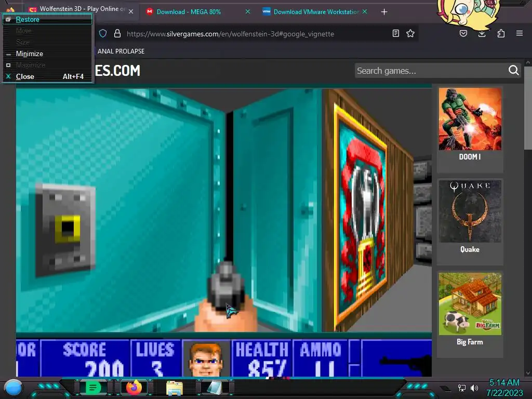The height and width of the screenshot is (399, 532).
Task: Close the VMware Workstation tab
Action: [x=365, y=11]
